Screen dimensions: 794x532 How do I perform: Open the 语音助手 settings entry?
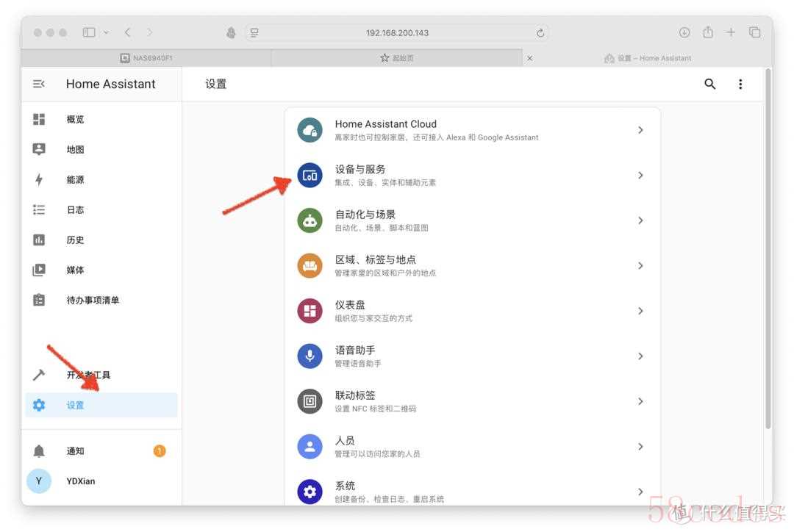tap(473, 356)
